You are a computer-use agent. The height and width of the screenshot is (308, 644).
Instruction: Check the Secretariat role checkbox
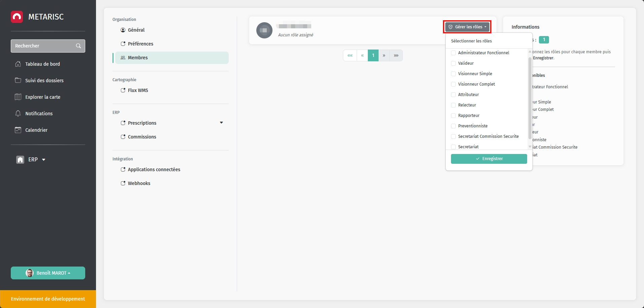click(x=453, y=147)
